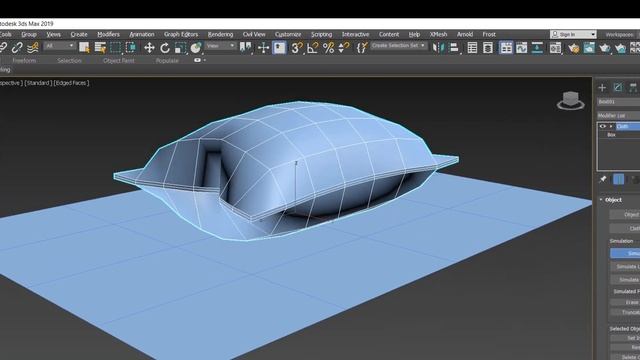Image resolution: width=640 pixels, height=360 pixels.
Task: Click the object name field Box001
Action: point(618,102)
